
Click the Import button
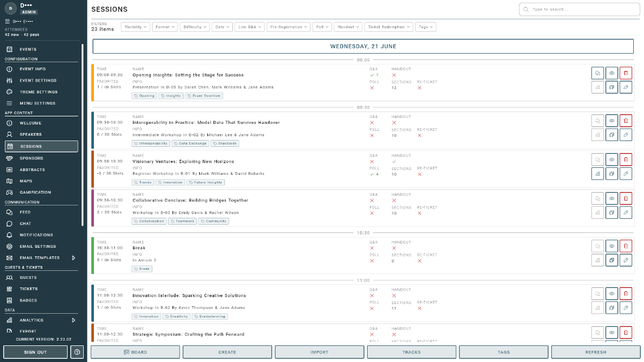click(319, 352)
